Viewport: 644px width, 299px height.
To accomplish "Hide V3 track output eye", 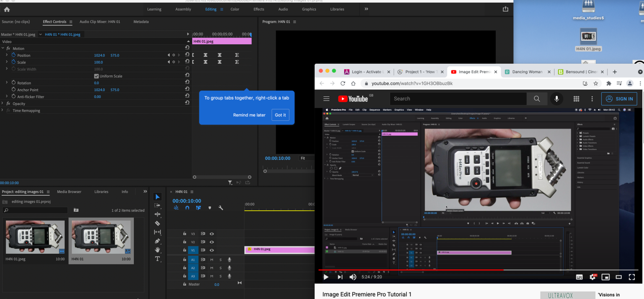I will [212, 234].
